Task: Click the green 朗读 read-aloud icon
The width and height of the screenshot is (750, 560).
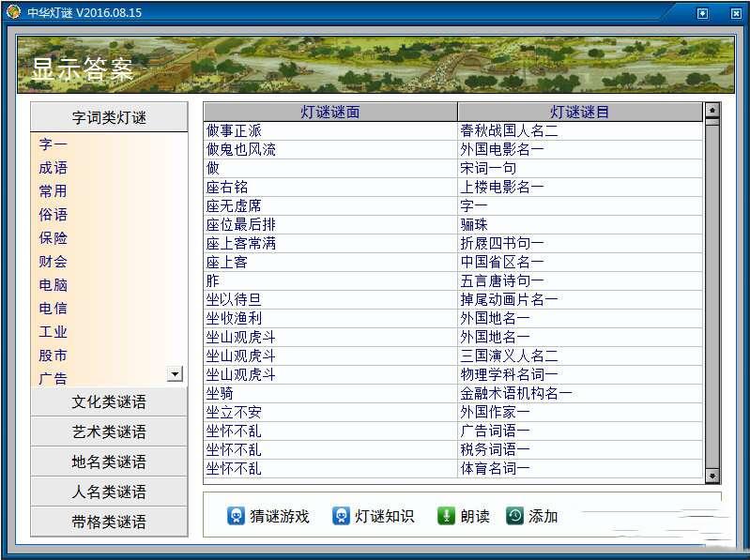Action: (x=447, y=516)
